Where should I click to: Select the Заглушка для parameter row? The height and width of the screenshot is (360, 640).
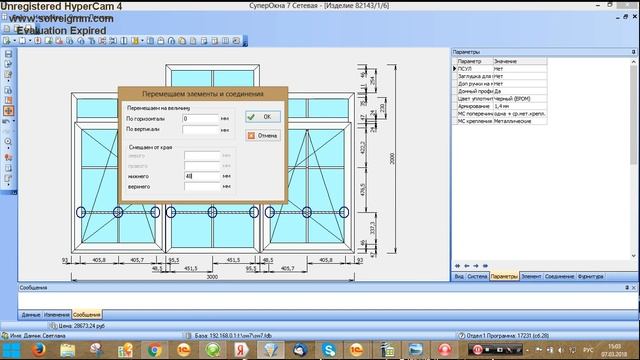coord(500,76)
